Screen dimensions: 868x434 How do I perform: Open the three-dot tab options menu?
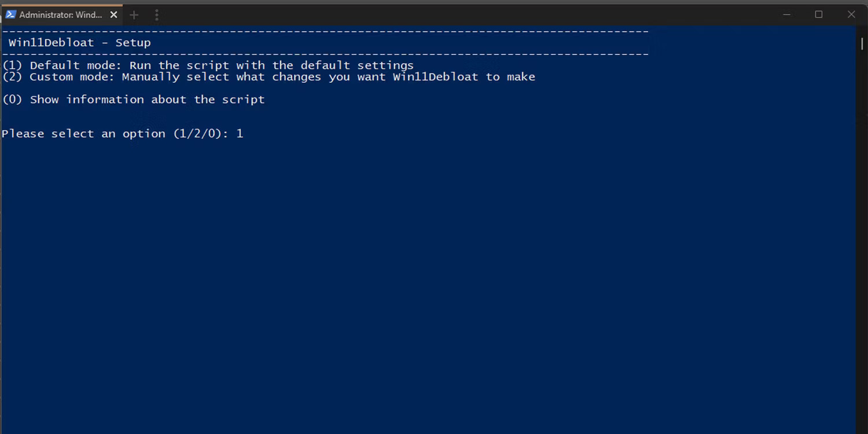pyautogui.click(x=156, y=15)
